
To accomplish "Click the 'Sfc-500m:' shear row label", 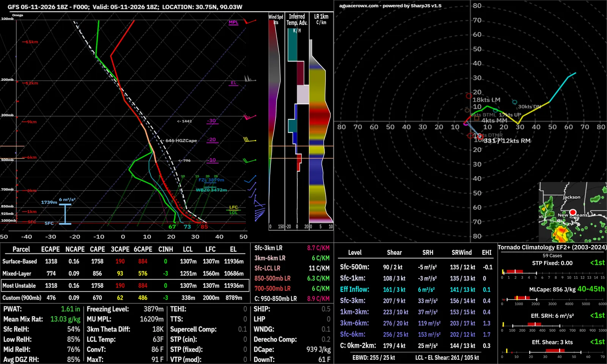I will (355, 267).
